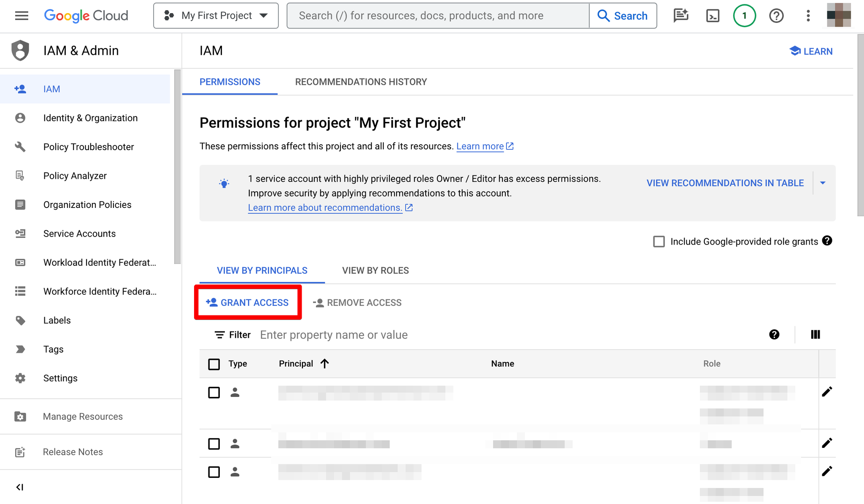Open column display options icon
The height and width of the screenshot is (504, 864).
[815, 334]
